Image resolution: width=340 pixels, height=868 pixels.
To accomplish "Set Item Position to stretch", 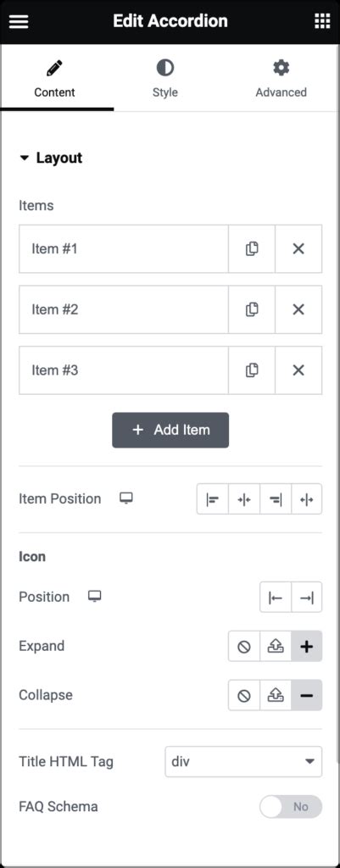I will pyautogui.click(x=307, y=499).
